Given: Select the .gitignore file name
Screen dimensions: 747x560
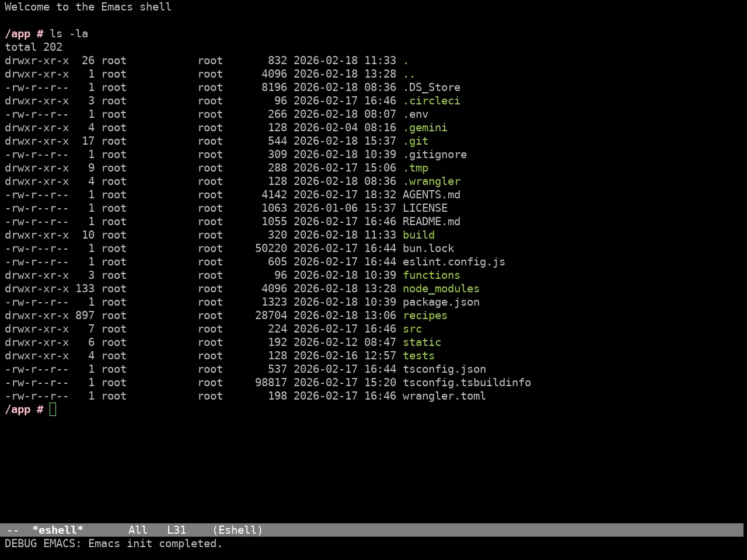Looking at the screenshot, I should (435, 155).
